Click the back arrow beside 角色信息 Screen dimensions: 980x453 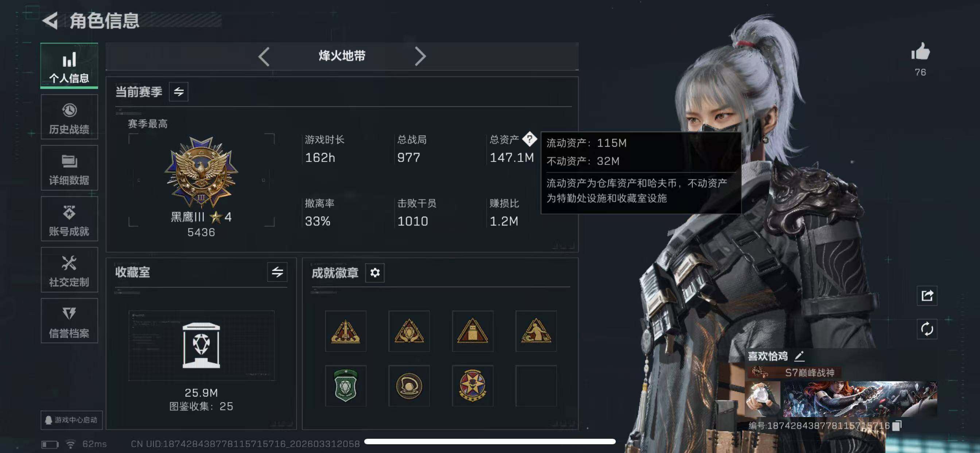point(50,20)
